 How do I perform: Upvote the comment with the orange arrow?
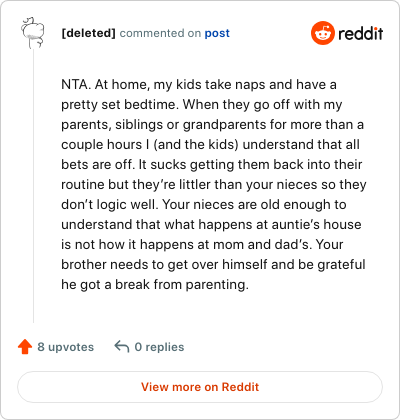tap(25, 347)
